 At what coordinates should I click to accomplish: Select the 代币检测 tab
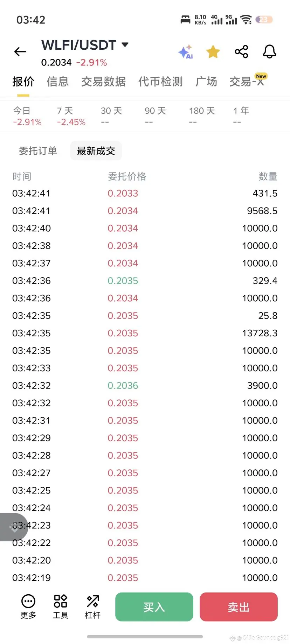160,82
